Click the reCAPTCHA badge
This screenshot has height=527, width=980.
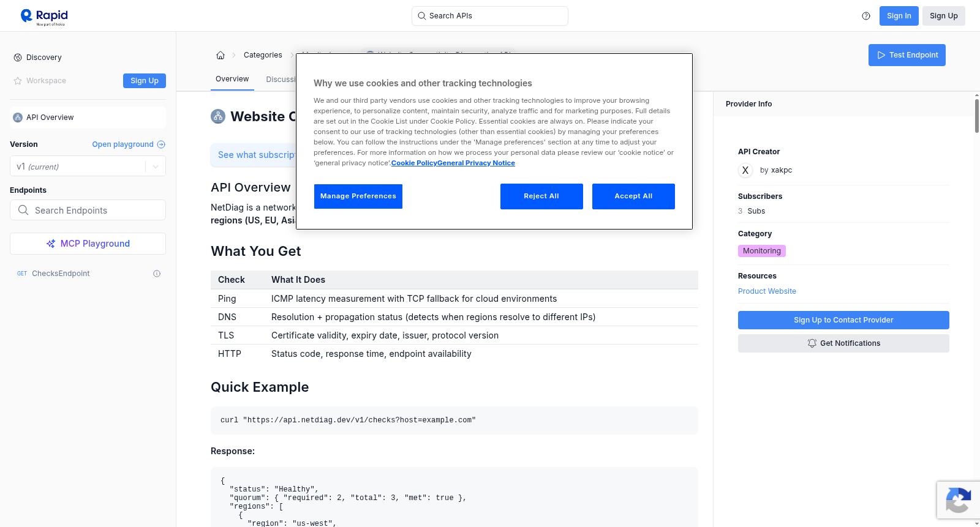point(959,500)
